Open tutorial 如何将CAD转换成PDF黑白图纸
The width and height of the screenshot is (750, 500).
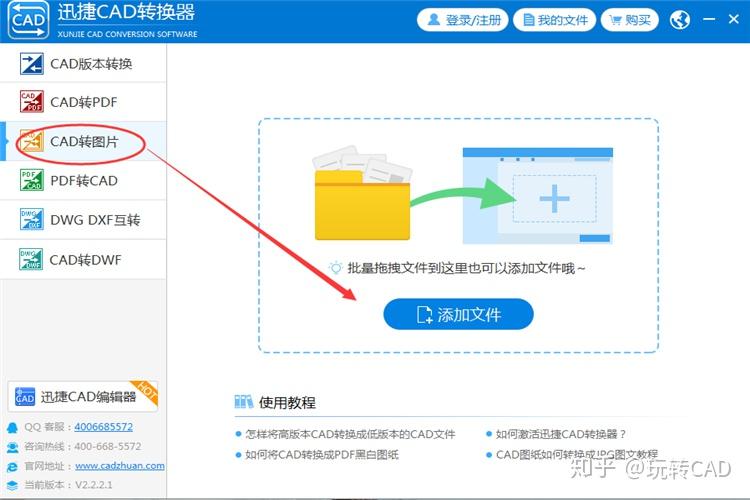321,455
